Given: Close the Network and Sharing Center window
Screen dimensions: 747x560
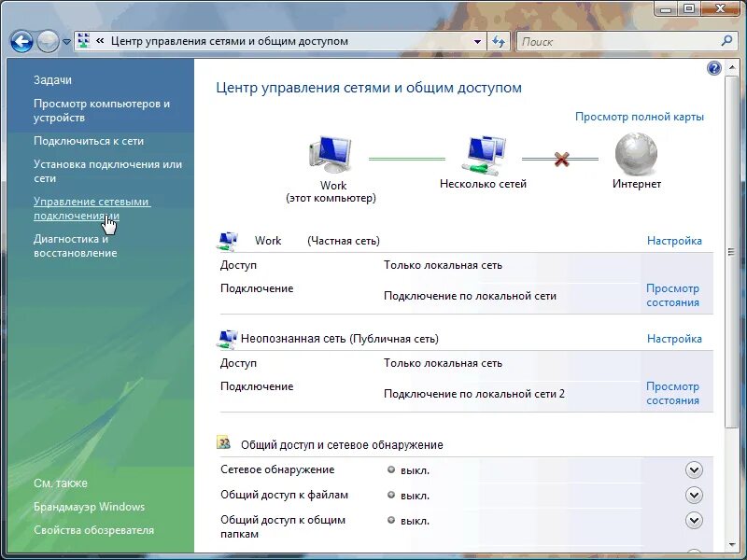Looking at the screenshot, I should [x=721, y=9].
